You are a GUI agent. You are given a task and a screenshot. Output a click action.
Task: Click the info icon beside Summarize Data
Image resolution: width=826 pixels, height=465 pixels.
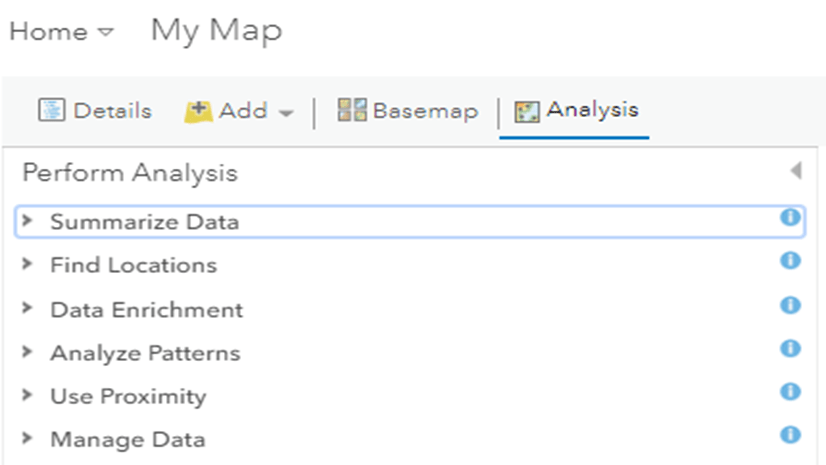point(790,217)
